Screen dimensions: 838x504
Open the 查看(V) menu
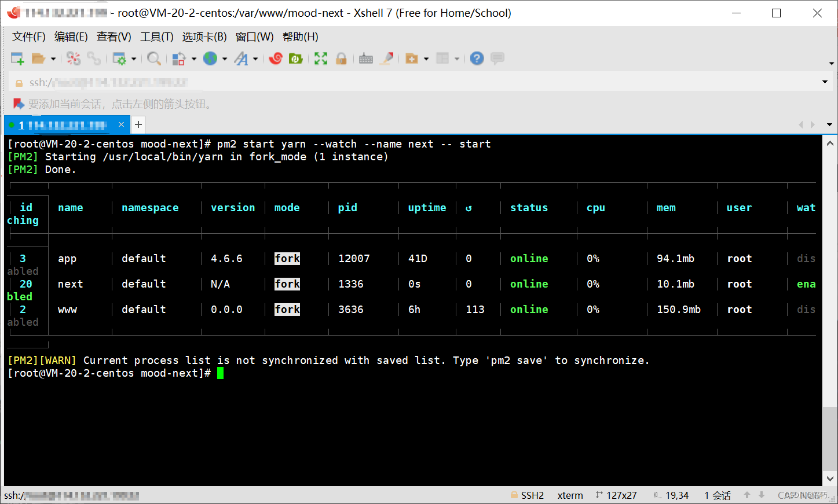tap(114, 37)
